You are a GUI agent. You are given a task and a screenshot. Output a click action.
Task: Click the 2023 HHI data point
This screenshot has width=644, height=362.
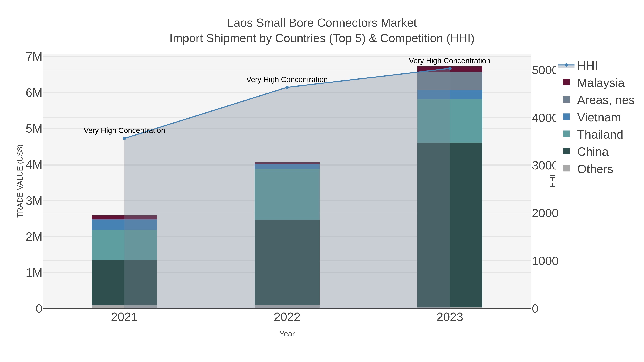pos(450,68)
